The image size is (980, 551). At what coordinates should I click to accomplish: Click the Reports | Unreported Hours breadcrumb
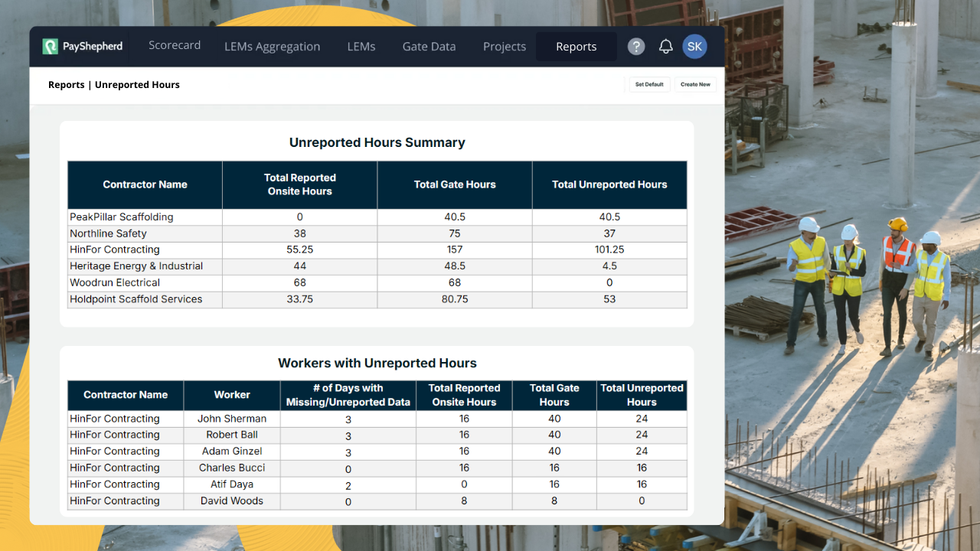click(114, 85)
